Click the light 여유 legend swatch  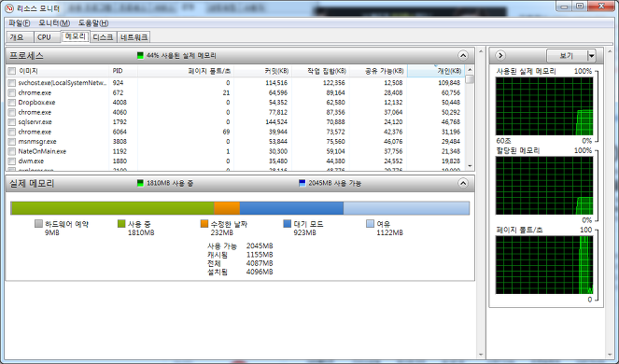(x=370, y=224)
